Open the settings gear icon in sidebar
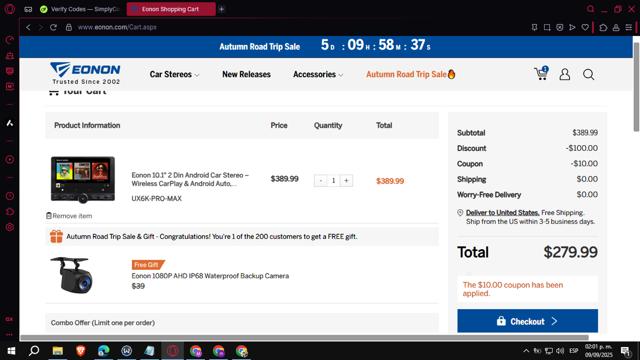The image size is (640, 360). point(10,227)
